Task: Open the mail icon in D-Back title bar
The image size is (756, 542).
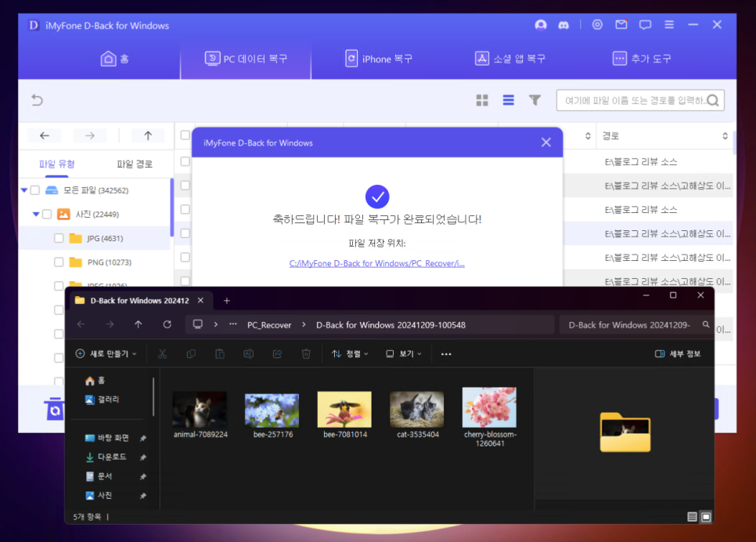Action: click(x=621, y=24)
